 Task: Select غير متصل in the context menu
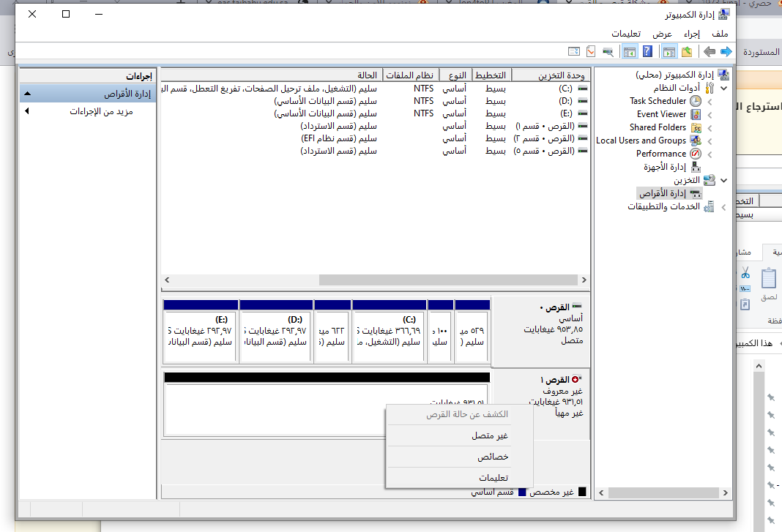[490, 435]
